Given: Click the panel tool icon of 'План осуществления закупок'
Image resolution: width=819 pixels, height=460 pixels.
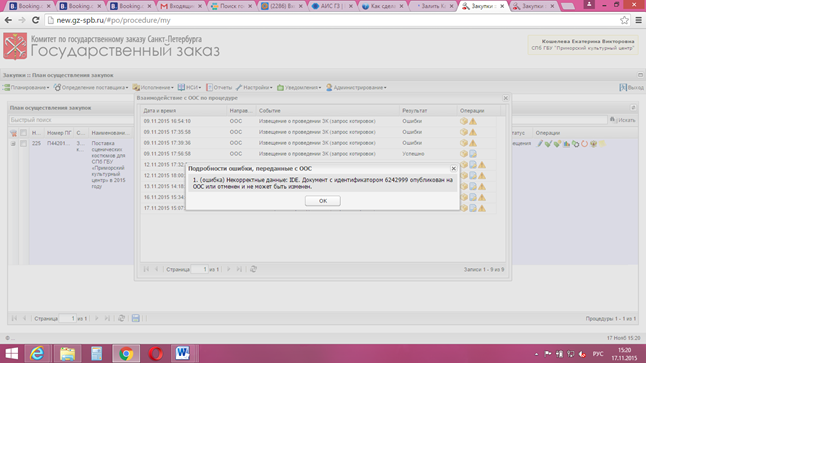Looking at the screenshot, I should [x=633, y=108].
